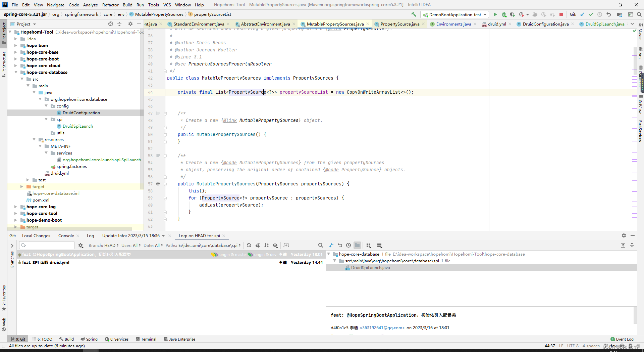Build project with the hammer icon
Screen dimensions: 644x352
pyautogui.click(x=414, y=14)
